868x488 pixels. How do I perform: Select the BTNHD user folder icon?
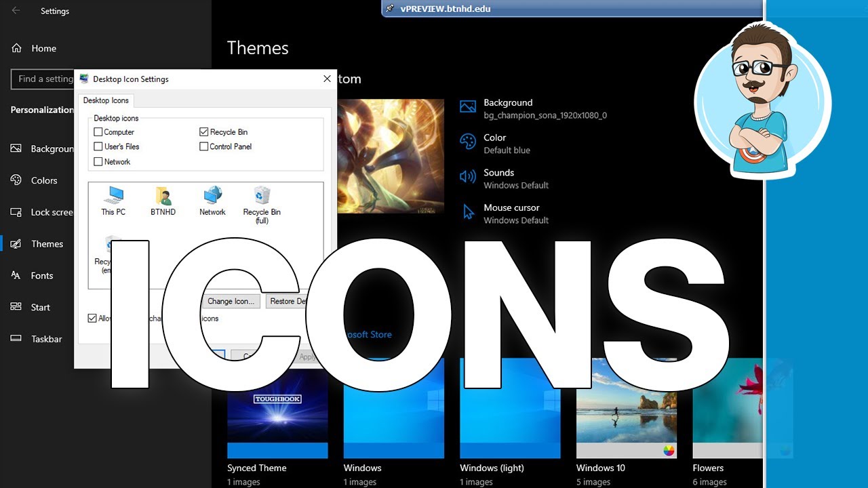[163, 201]
